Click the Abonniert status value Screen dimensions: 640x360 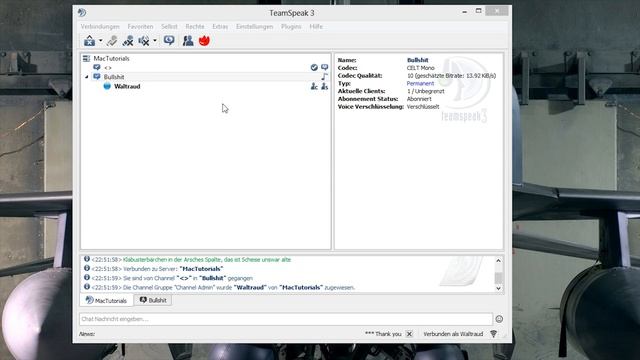click(419, 99)
